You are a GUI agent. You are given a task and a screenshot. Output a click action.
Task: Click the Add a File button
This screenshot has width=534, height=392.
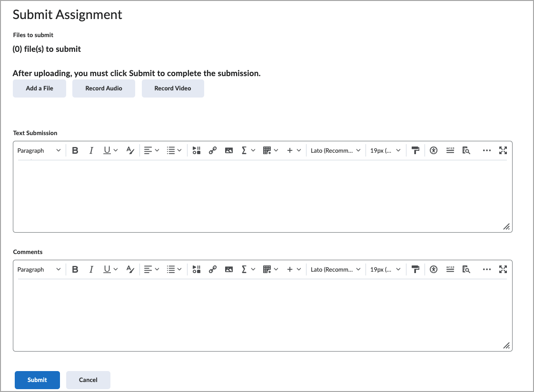coord(39,88)
